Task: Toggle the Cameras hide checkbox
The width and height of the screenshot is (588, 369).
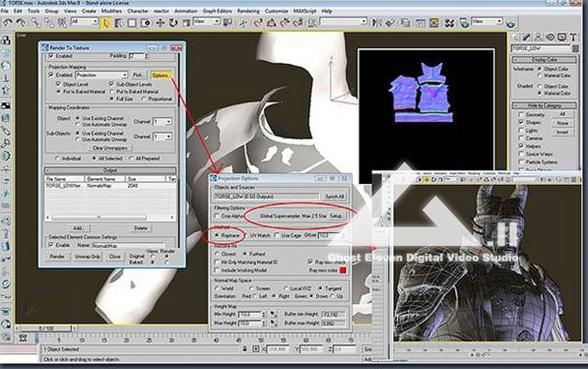Action: click(521, 138)
